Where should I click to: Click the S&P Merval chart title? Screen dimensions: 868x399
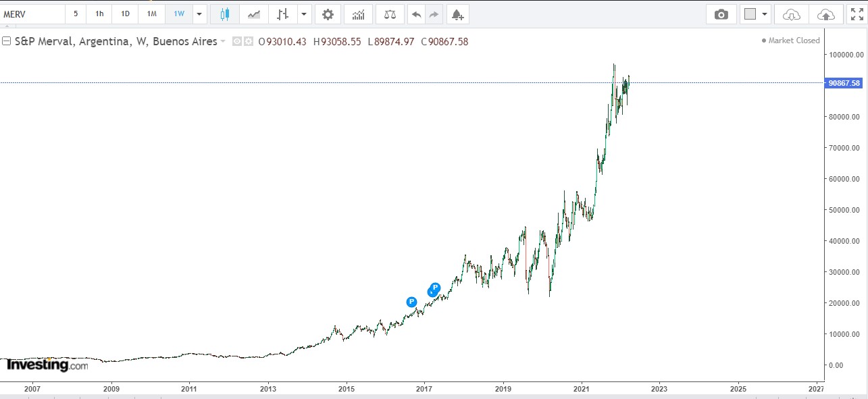(116, 41)
